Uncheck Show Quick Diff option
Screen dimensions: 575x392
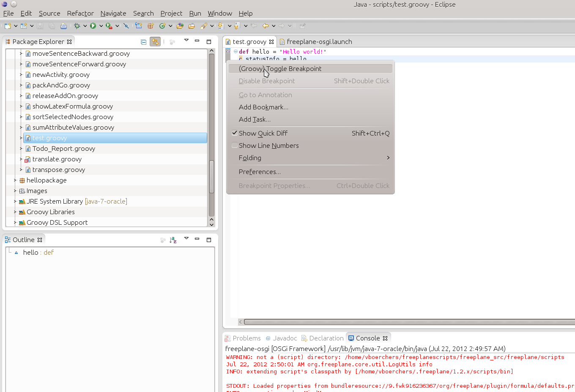click(263, 133)
